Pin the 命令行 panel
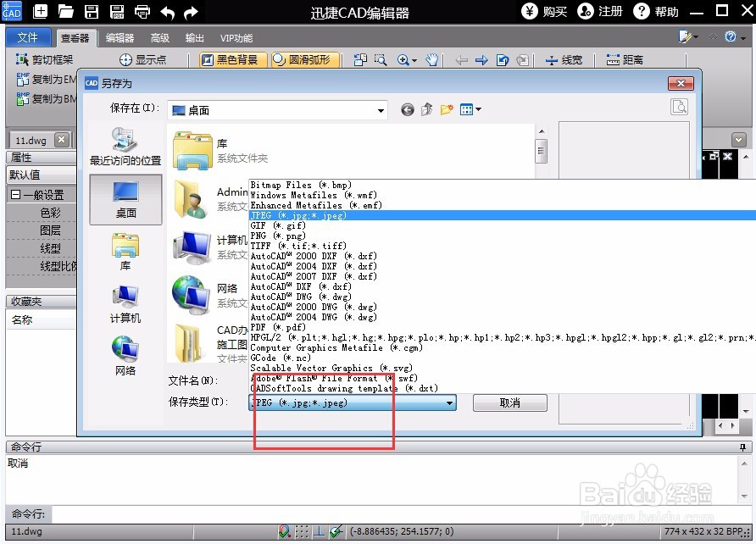 click(x=742, y=447)
